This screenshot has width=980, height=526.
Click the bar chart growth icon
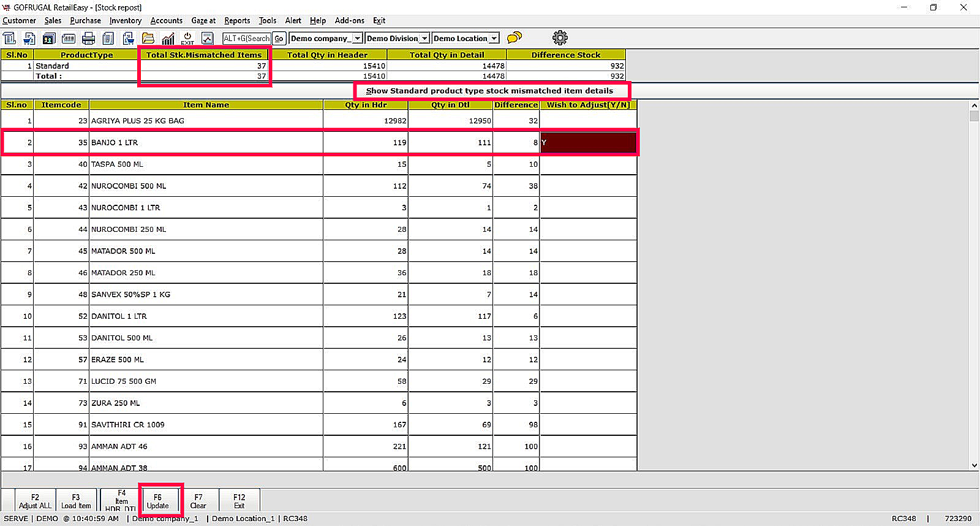(168, 39)
